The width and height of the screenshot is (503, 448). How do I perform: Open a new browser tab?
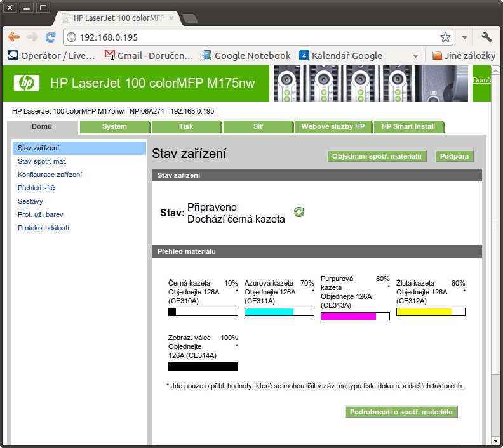(x=190, y=18)
